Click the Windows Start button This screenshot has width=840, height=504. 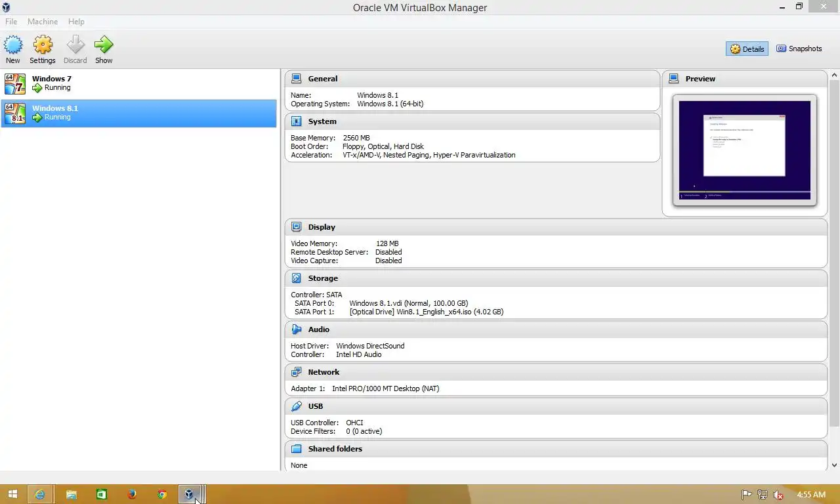tap(12, 494)
